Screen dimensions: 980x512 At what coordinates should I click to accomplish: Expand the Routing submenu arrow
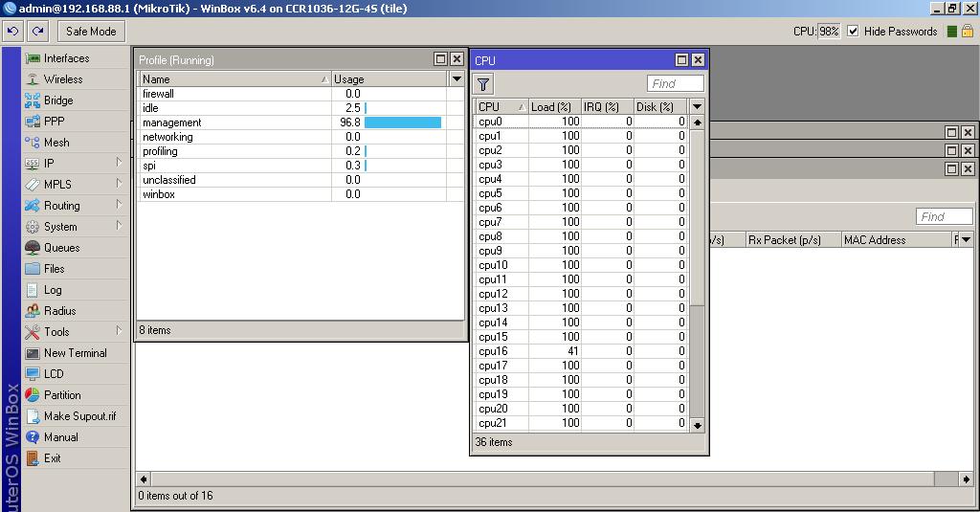pos(119,205)
